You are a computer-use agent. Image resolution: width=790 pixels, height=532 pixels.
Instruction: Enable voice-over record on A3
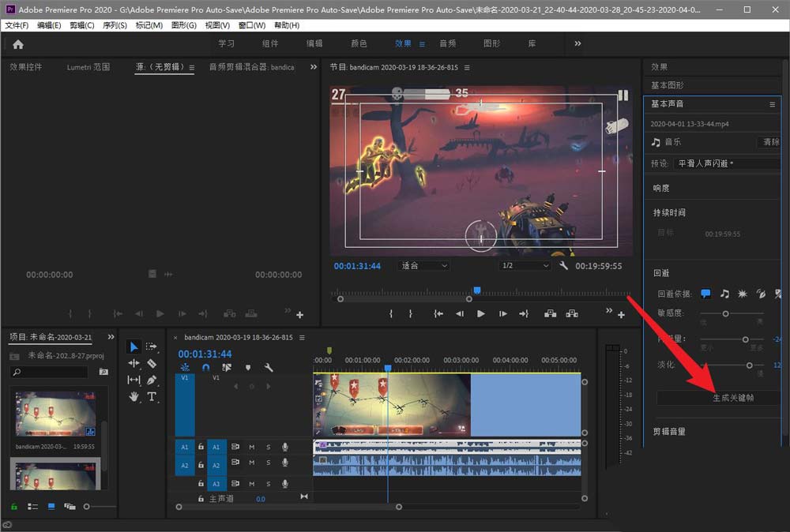pyautogui.click(x=285, y=484)
